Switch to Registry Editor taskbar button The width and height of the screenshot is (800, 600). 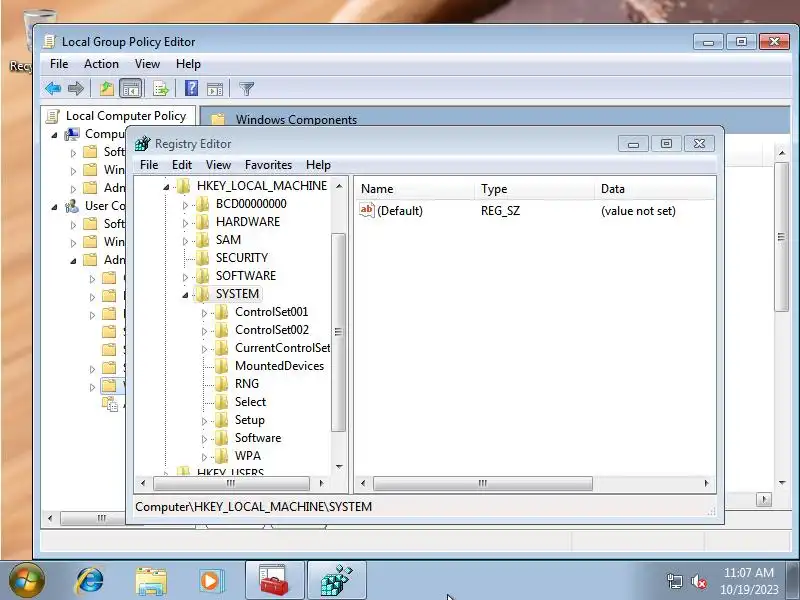(337, 580)
